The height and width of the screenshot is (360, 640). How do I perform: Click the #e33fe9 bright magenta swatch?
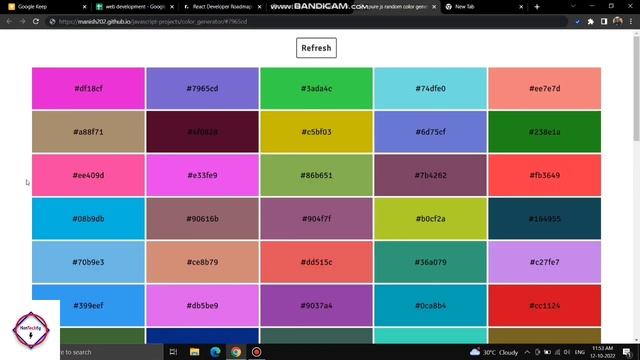(202, 175)
